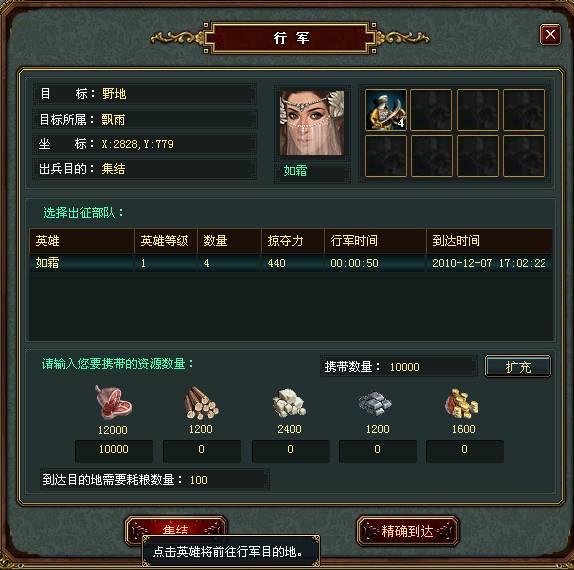Select hero row 如霜 in the troop table
Screen dimensions: 574x570
[291, 263]
